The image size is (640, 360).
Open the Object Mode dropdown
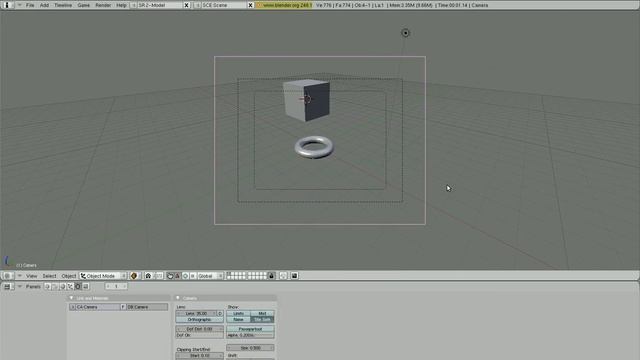pos(103,276)
